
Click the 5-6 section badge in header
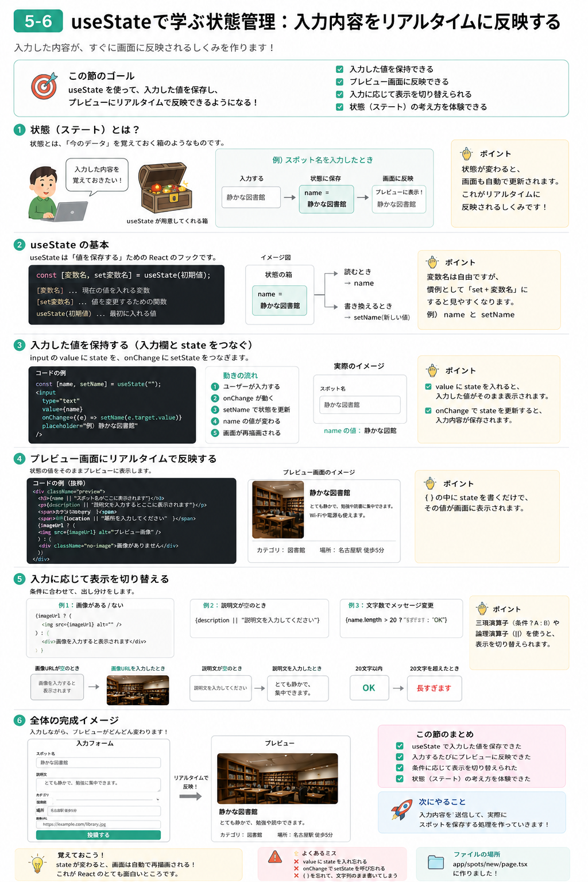click(x=38, y=21)
